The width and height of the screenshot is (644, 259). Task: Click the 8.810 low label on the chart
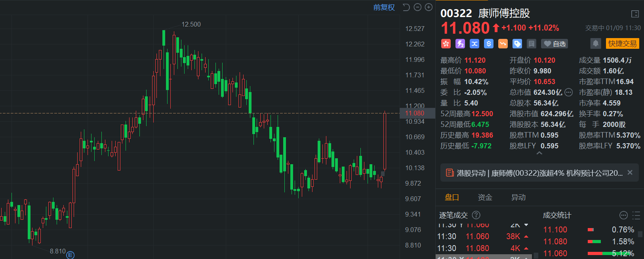[x=58, y=251]
